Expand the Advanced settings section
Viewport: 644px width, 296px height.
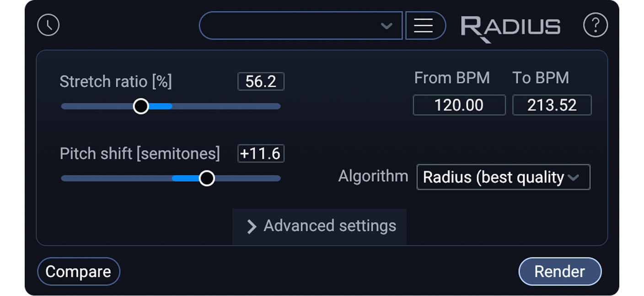point(328,226)
